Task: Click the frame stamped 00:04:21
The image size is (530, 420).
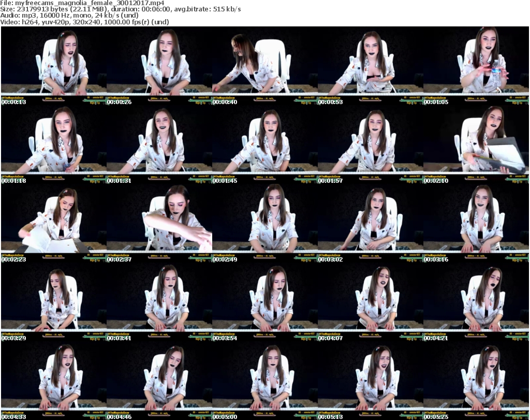Action: pos(476,302)
